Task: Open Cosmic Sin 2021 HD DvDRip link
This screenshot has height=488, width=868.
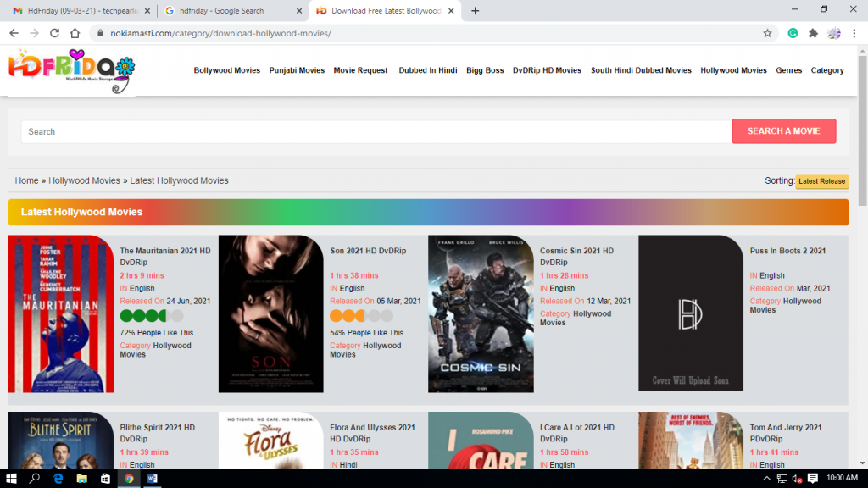Action: tap(576, 256)
